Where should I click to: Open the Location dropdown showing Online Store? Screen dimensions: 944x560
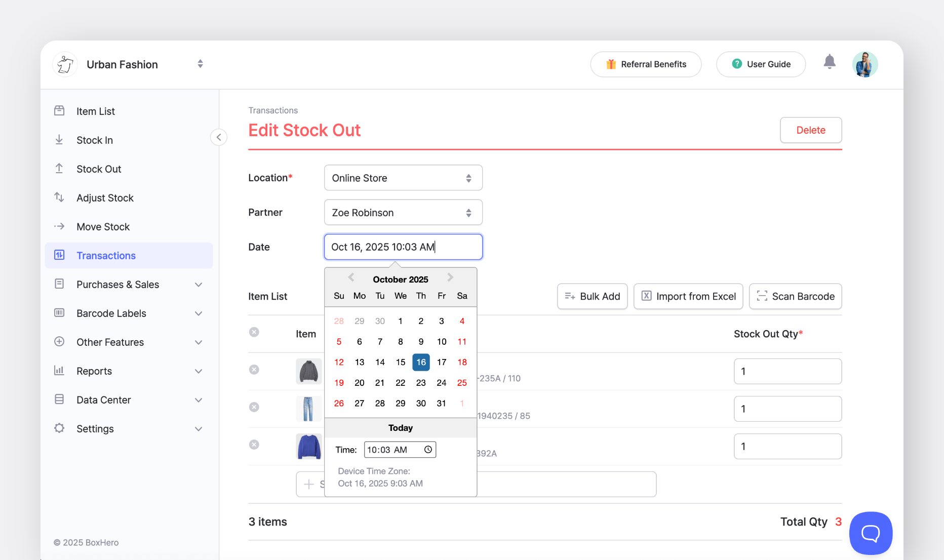[x=403, y=178]
